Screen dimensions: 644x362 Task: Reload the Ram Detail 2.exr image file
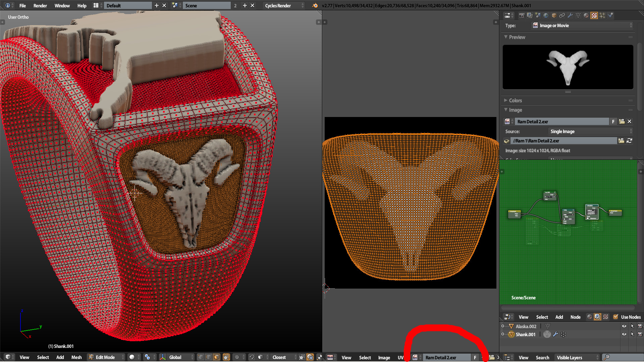pyautogui.click(x=630, y=141)
